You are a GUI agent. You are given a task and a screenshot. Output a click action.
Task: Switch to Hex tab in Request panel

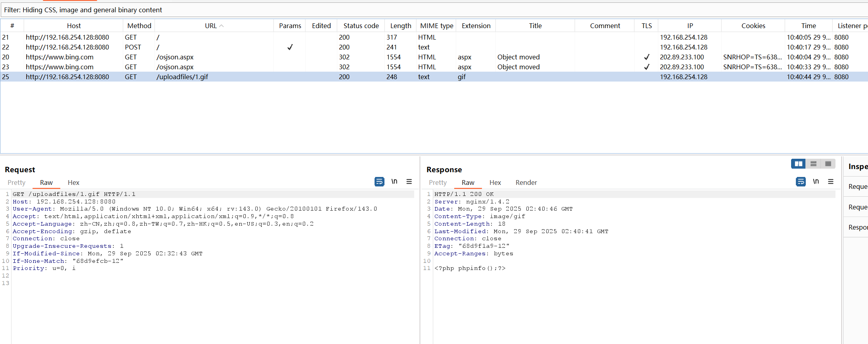[x=73, y=182]
